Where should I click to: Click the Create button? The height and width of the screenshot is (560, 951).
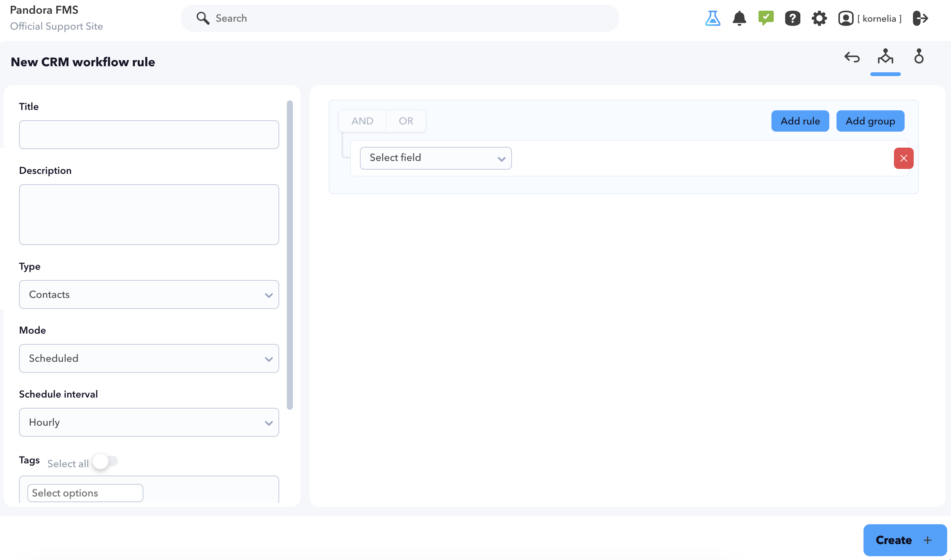point(905,540)
